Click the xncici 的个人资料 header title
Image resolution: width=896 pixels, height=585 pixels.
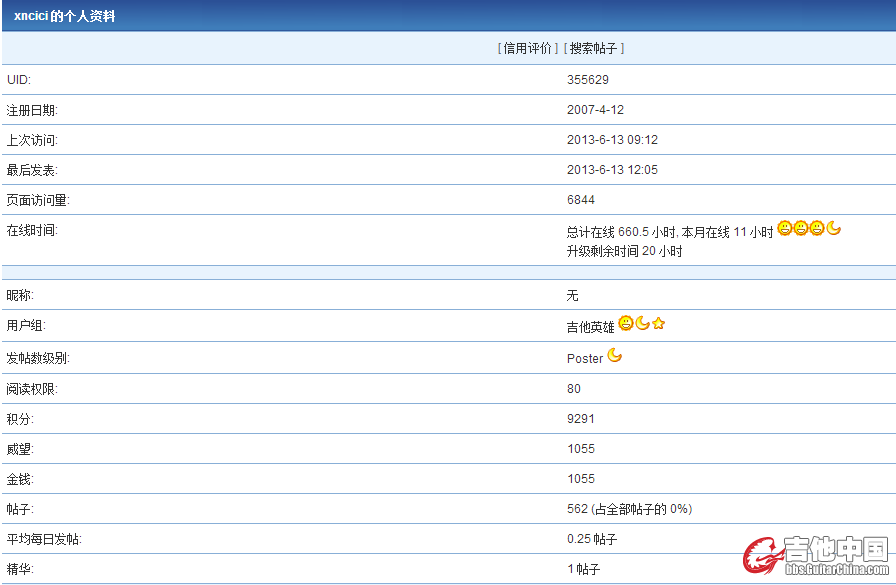pos(64,16)
